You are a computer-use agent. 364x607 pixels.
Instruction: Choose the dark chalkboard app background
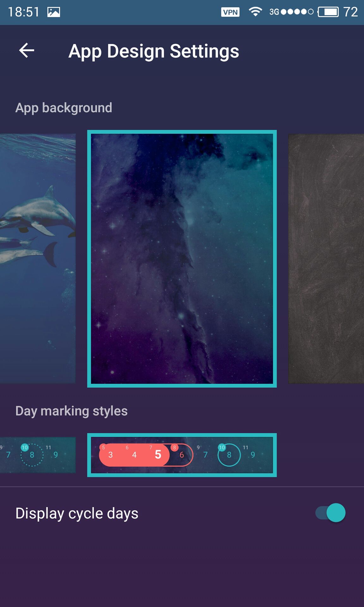[326, 259]
